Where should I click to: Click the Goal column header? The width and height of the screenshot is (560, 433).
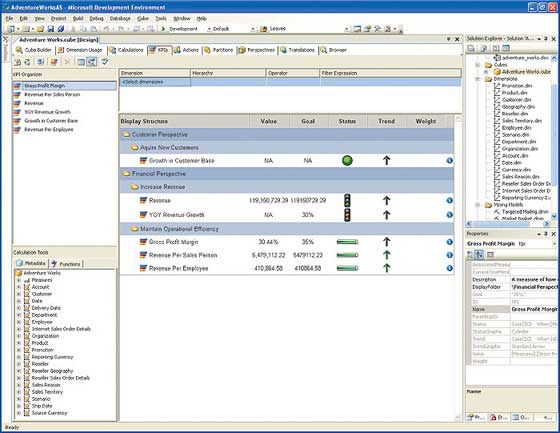(x=308, y=121)
